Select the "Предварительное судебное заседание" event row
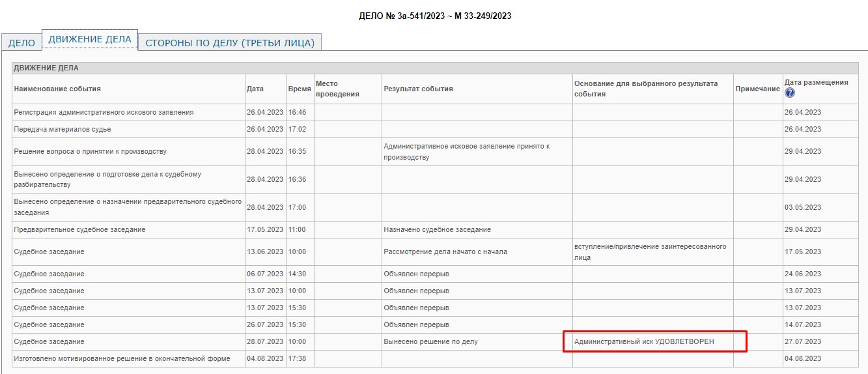 coord(79,229)
